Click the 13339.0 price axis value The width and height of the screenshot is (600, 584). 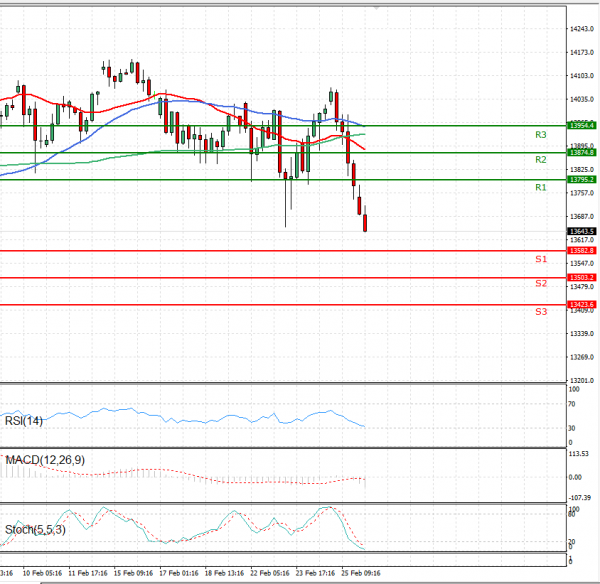pyautogui.click(x=582, y=334)
